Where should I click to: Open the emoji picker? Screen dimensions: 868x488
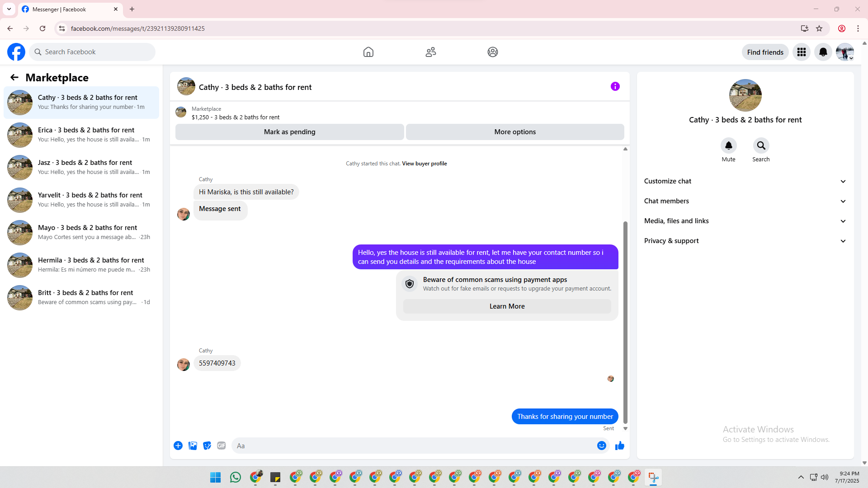[602, 446]
